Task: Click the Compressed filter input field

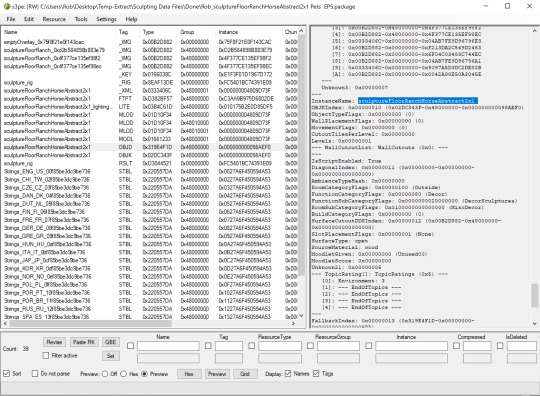Action: [477, 346]
